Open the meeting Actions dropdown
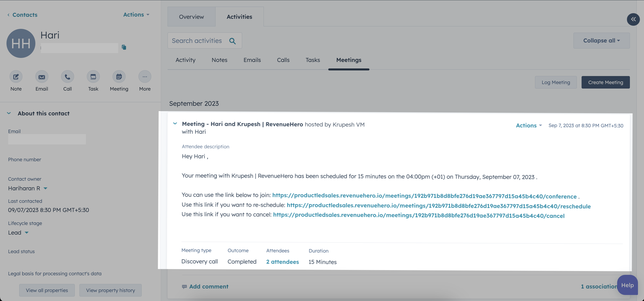Viewport: 644px width, 301px height. pos(529,125)
